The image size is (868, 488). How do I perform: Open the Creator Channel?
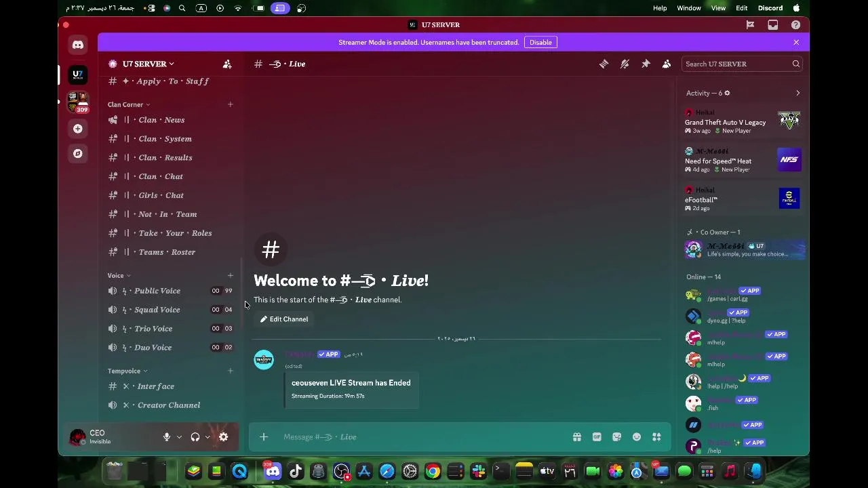point(170,405)
